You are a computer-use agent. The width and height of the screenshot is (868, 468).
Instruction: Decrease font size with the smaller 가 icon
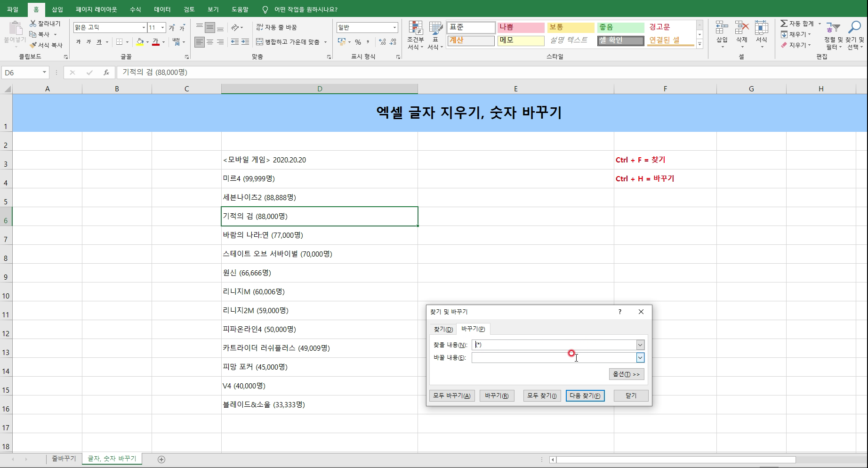coord(182,28)
